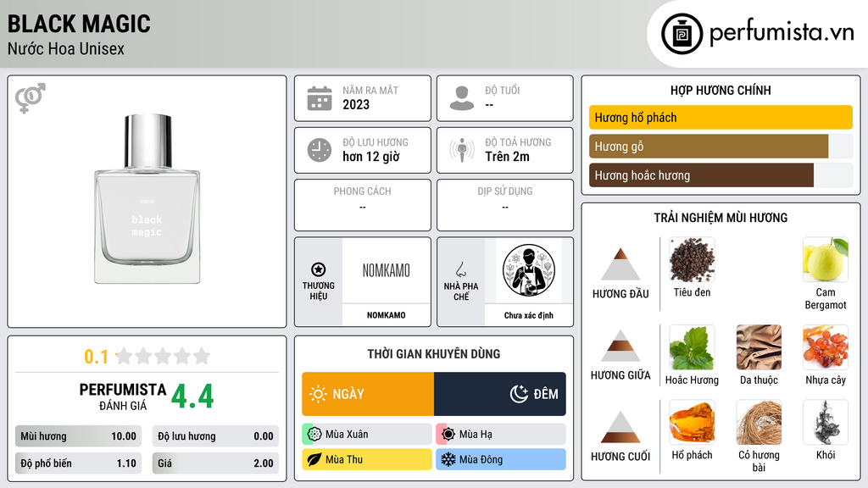Select the Hoắc Hương leaf image
This screenshot has height=488, width=868.
click(x=692, y=347)
